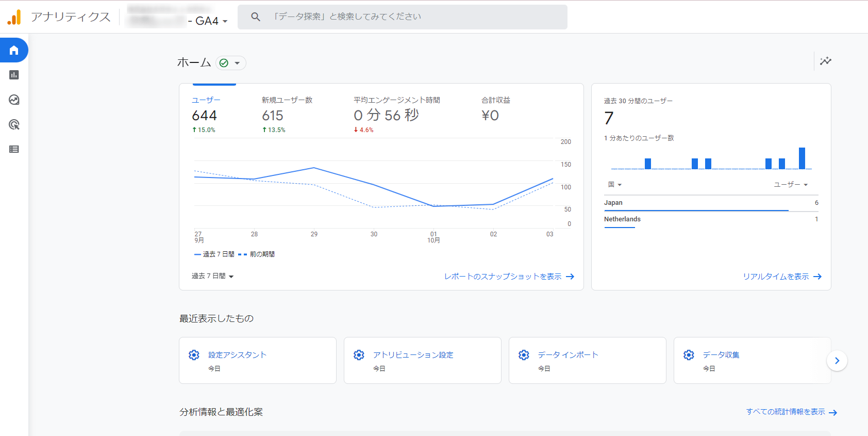Click the アナリティクス product title
This screenshot has width=868, height=436.
click(x=71, y=17)
